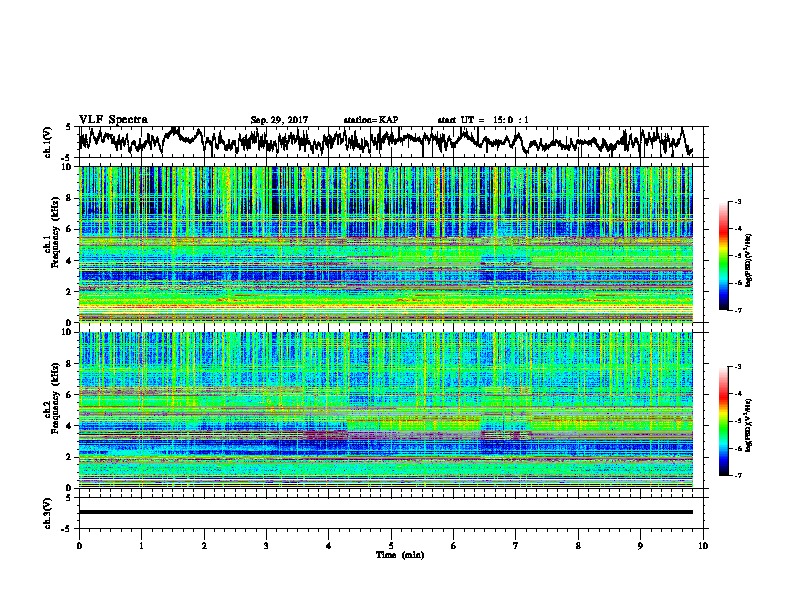Click the ch.3 flat black trace
The image size is (792, 612).
point(385,512)
